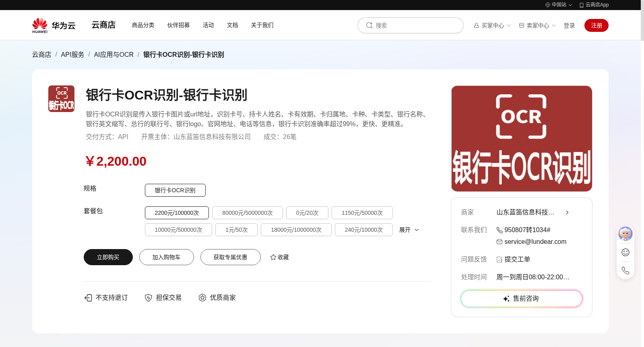Click the 不支持退订 refund icon
644x347 pixels.
(x=88, y=298)
